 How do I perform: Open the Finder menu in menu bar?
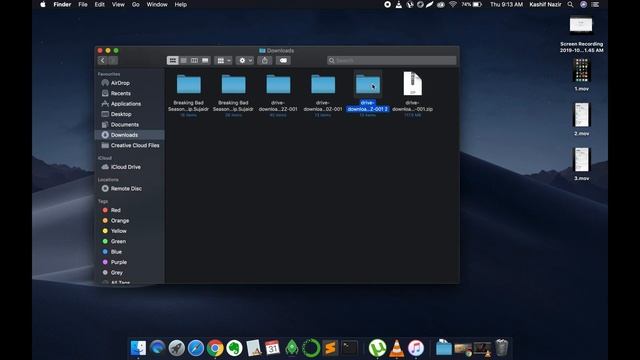[62, 4]
